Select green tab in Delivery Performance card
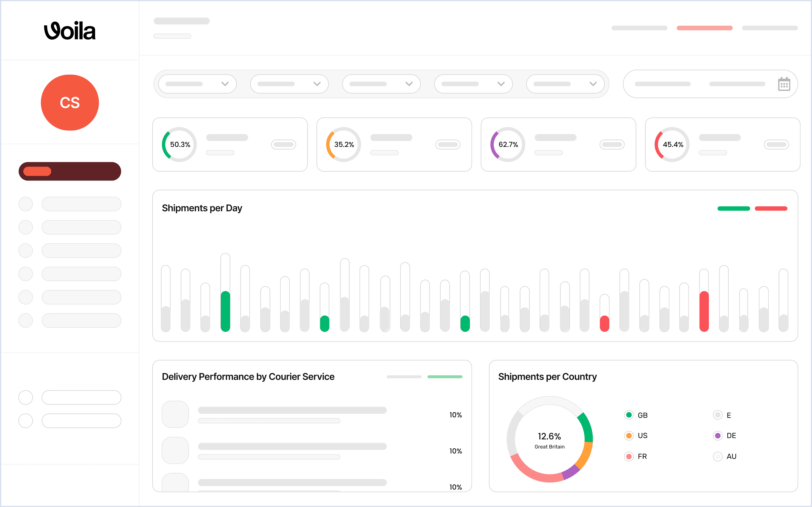This screenshot has height=507, width=812. [x=445, y=377]
